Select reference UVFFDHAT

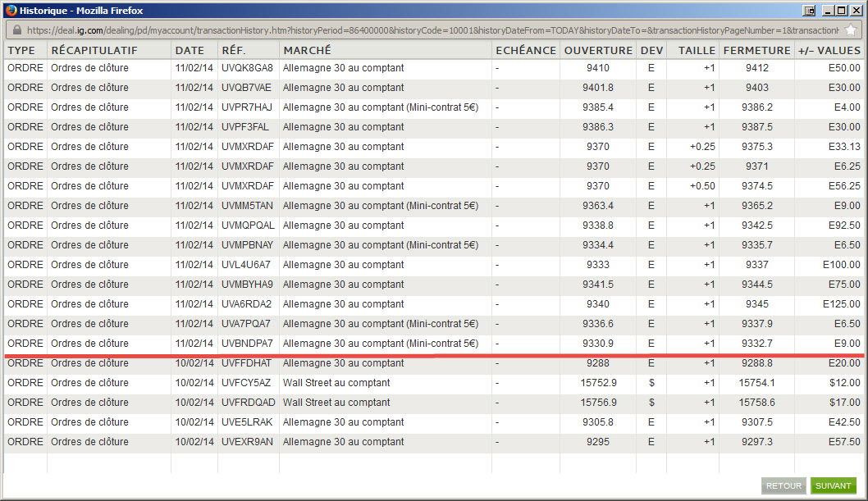point(247,363)
